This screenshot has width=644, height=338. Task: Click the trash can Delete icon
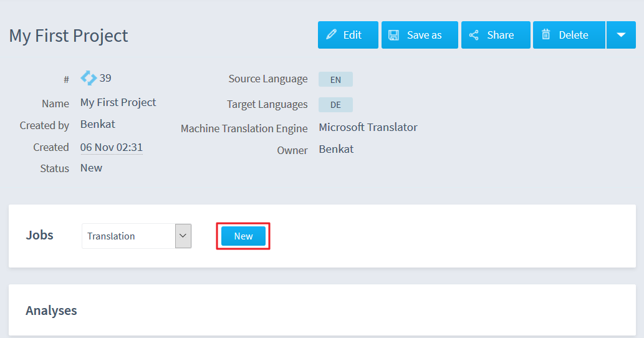pos(545,34)
